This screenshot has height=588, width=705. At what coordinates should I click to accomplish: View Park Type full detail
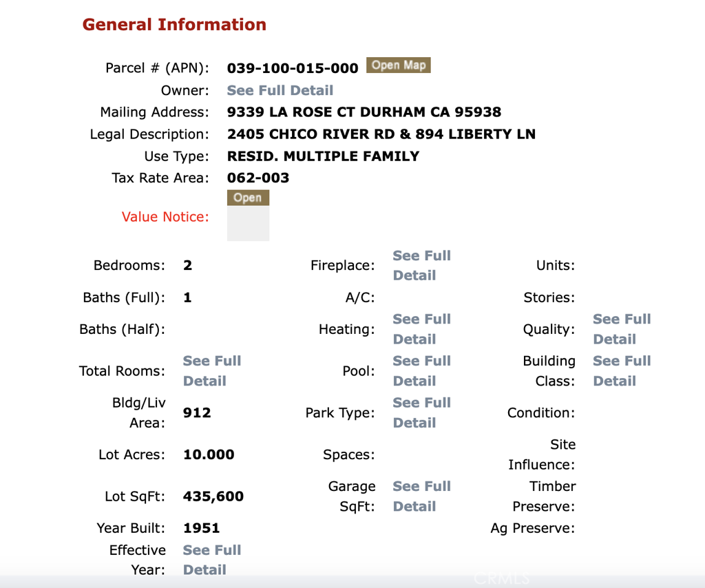click(421, 412)
